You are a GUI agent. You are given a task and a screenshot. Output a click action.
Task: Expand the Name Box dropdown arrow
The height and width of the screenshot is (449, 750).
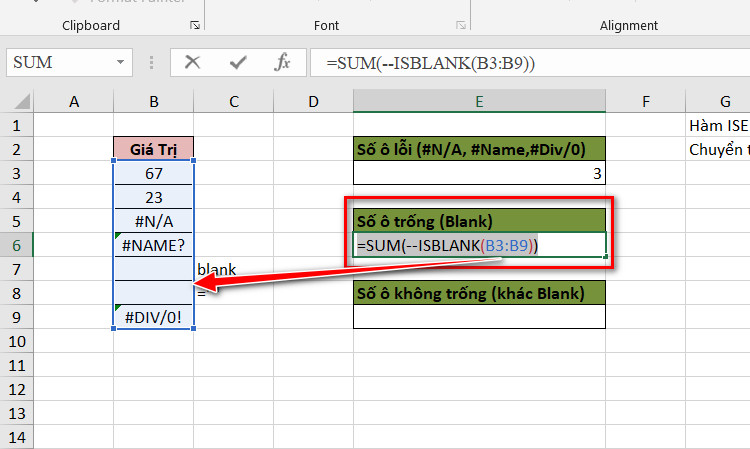(120, 62)
